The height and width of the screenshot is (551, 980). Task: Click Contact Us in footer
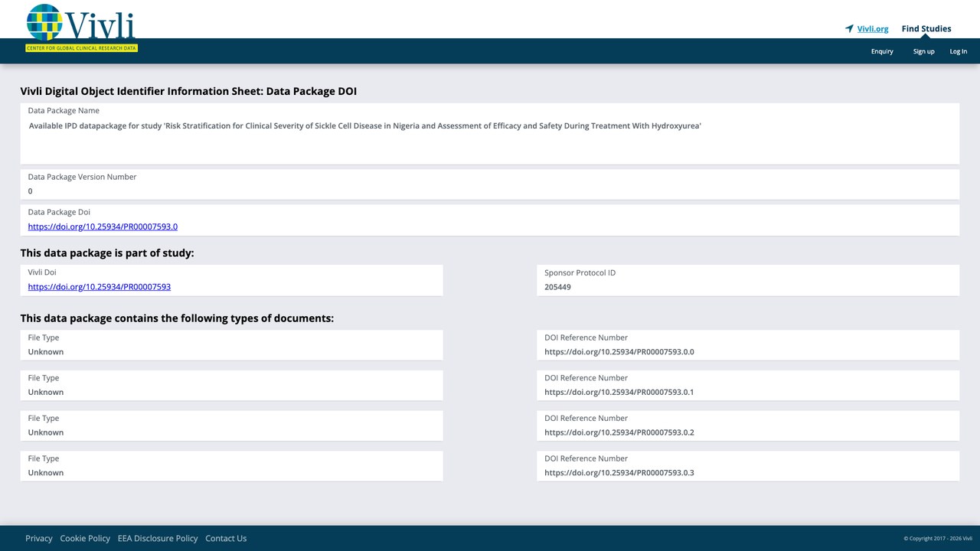[226, 539]
